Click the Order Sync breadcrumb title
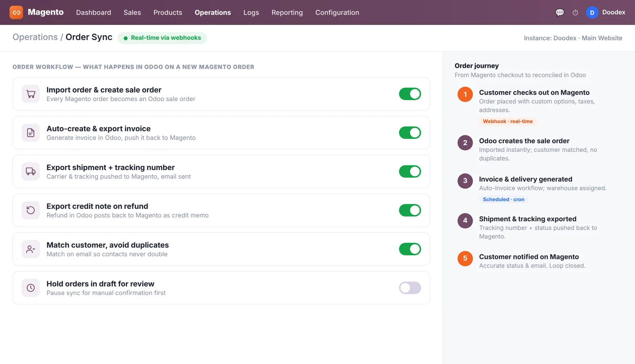The height and width of the screenshot is (364, 635). (89, 37)
